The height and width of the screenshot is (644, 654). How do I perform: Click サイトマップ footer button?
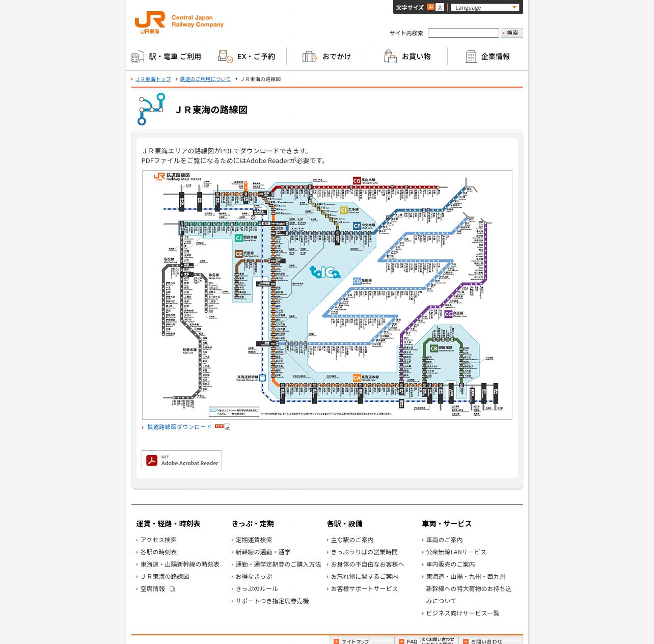(x=362, y=641)
